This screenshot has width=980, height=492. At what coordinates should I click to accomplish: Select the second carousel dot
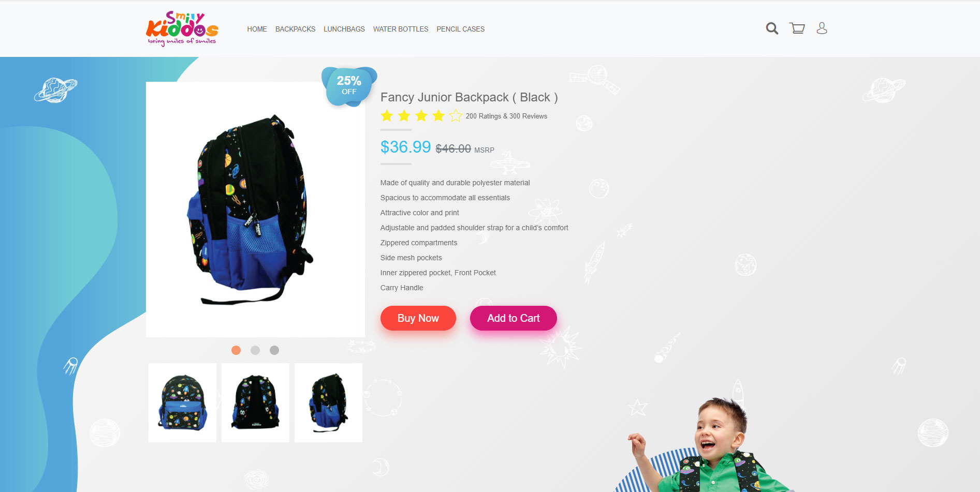[255, 350]
